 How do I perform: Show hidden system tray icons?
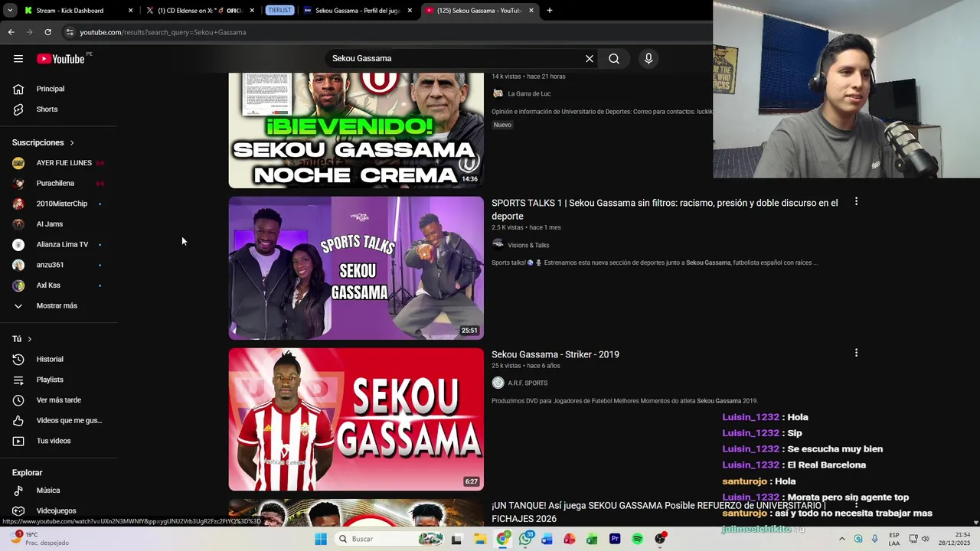[841, 539]
